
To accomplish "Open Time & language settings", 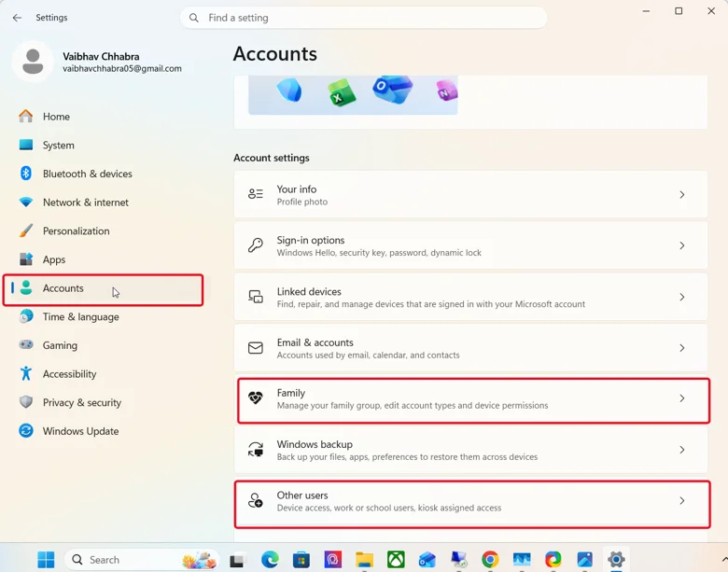I will coord(105,317).
